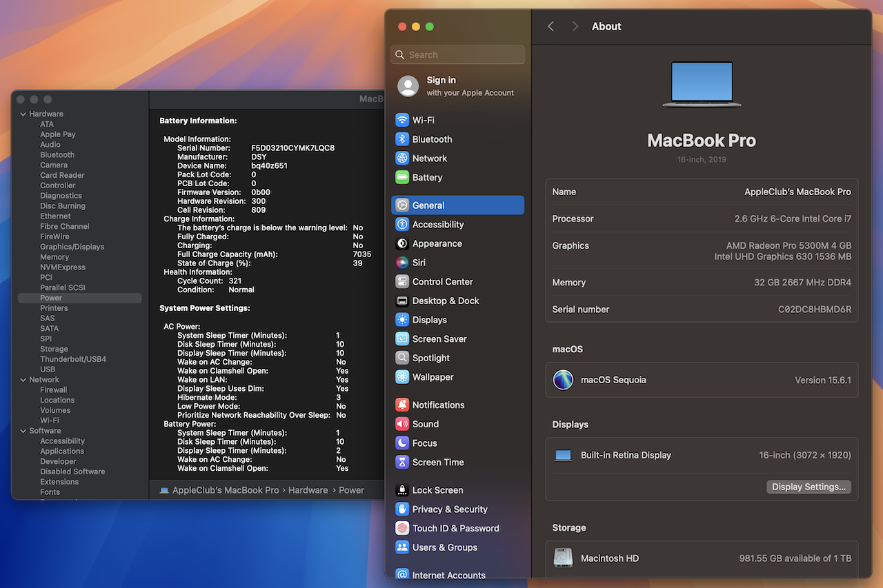
Task: Click the Name row value AppleClub's MacBook Pro
Action: point(797,192)
